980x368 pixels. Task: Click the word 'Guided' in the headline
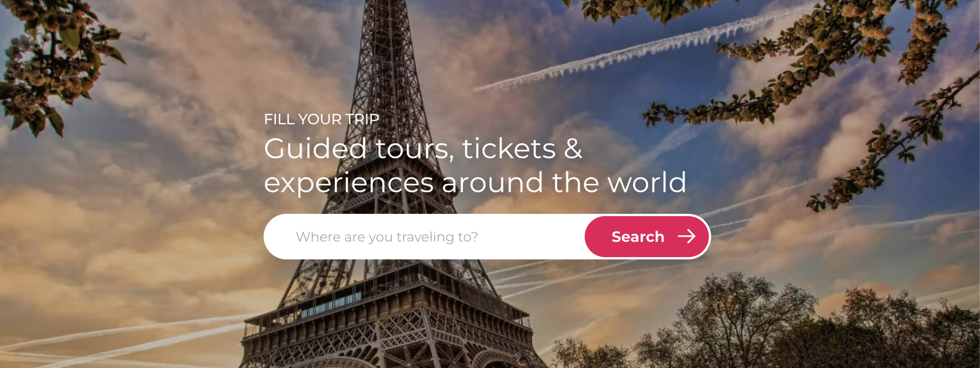[315, 149]
